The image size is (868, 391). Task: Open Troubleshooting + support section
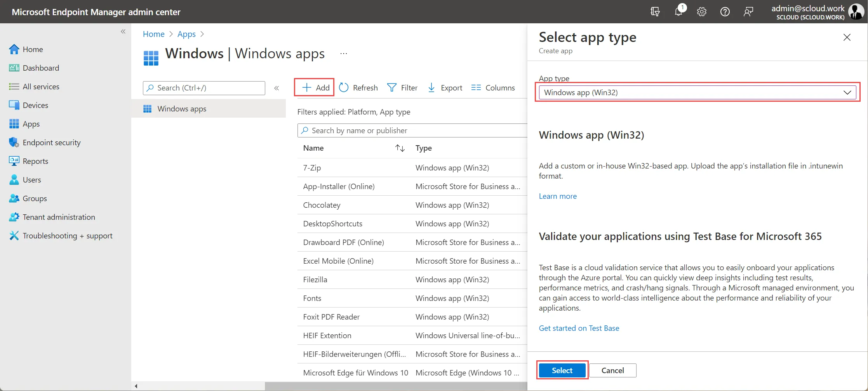68,236
